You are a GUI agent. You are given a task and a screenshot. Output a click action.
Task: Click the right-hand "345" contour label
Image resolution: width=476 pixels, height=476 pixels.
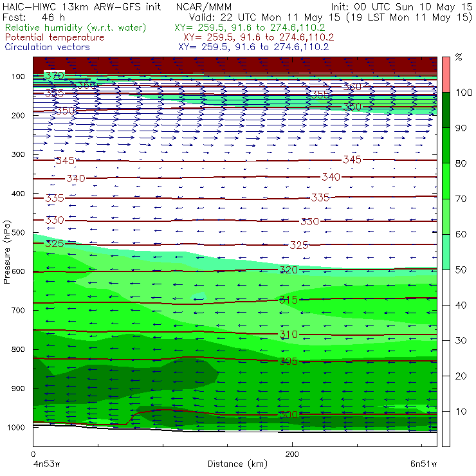click(x=352, y=160)
